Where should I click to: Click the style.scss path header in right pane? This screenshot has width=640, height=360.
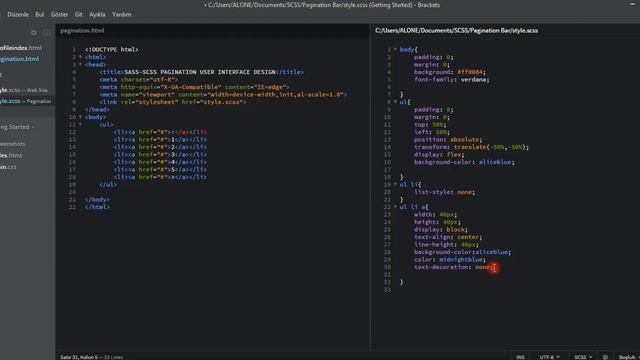(x=456, y=31)
